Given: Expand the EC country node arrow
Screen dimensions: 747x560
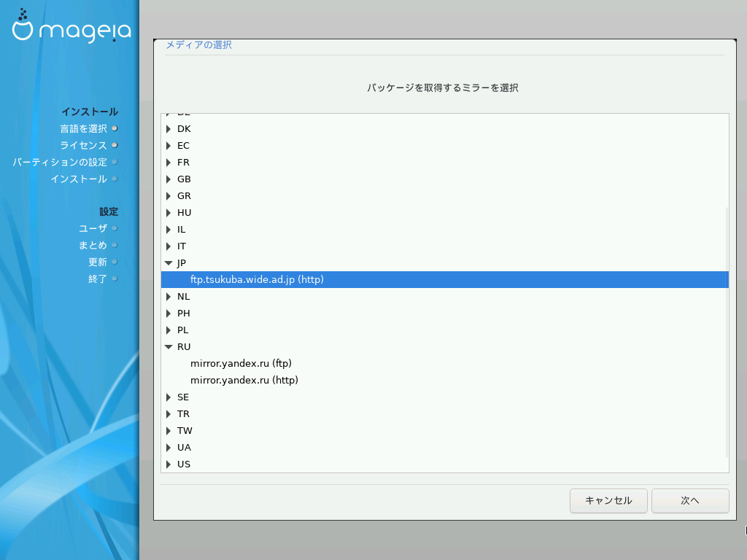Looking at the screenshot, I should tap(169, 146).
